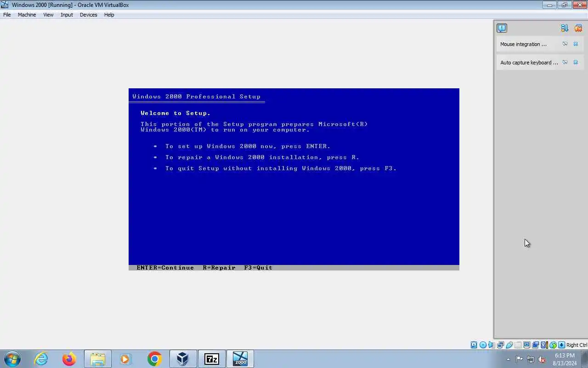
Task: Click the CPU virtualization status icon
Action: [544, 345]
